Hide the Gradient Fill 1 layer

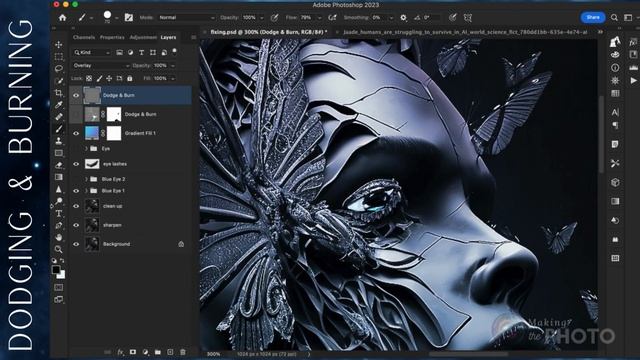(76, 133)
